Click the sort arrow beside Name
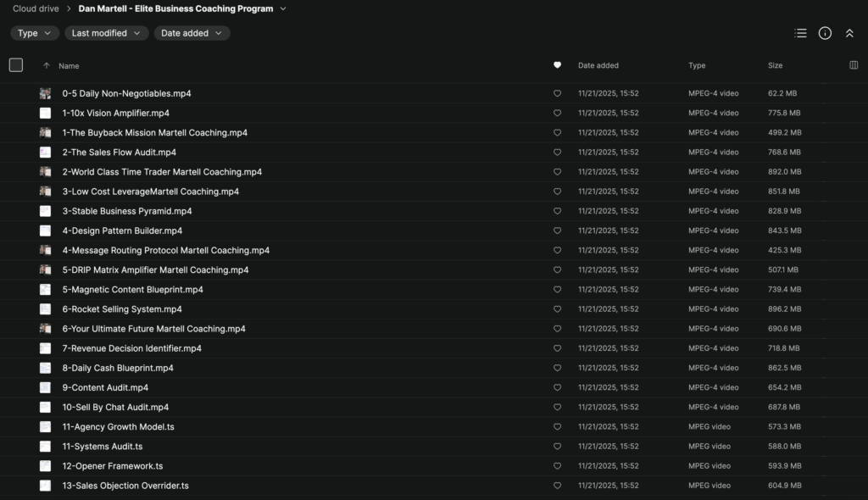 (46, 65)
